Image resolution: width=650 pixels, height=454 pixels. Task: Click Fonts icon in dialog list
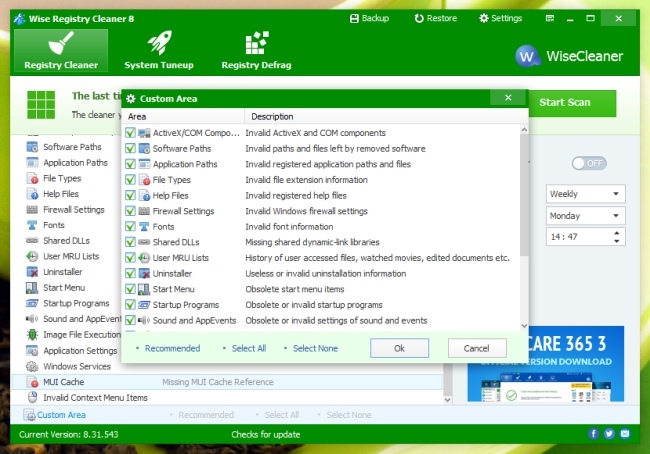point(144,226)
